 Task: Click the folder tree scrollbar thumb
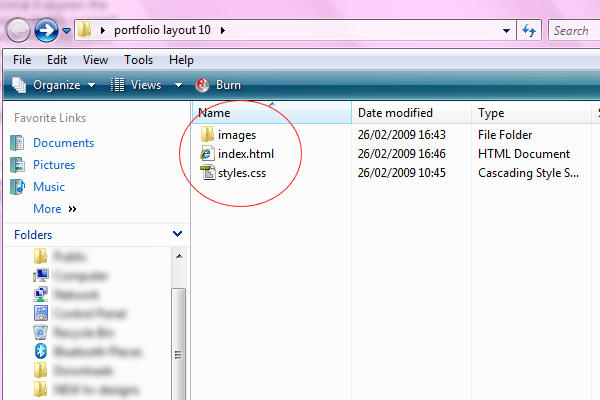tap(178, 344)
